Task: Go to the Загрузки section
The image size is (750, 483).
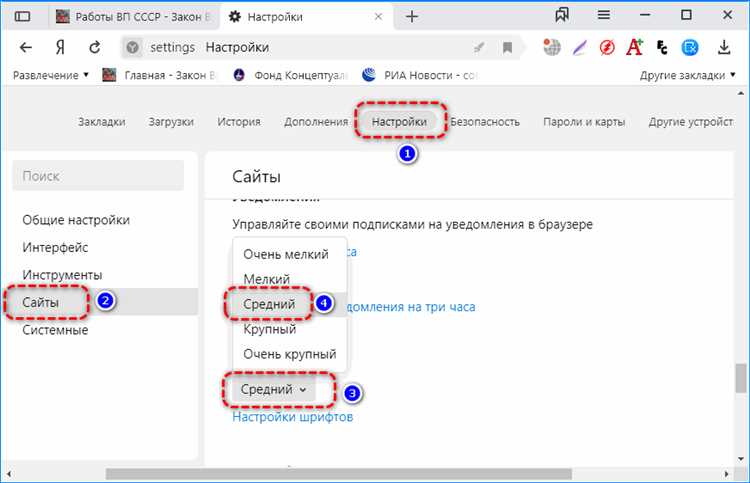Action: [171, 122]
